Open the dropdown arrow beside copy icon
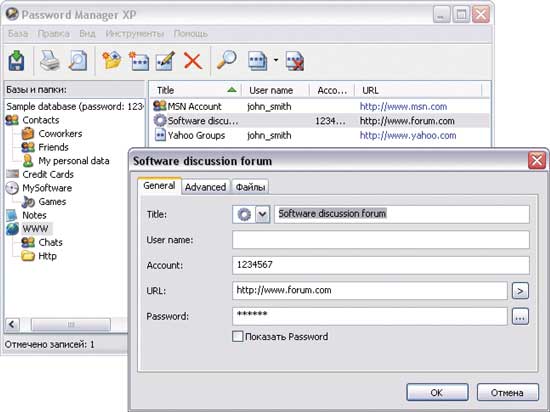This screenshot has height=412, width=550. pyautogui.click(x=276, y=60)
